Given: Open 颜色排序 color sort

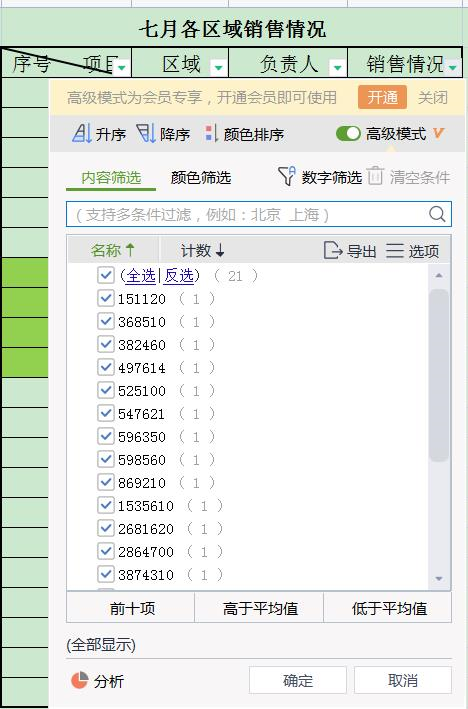Looking at the screenshot, I should (x=244, y=134).
